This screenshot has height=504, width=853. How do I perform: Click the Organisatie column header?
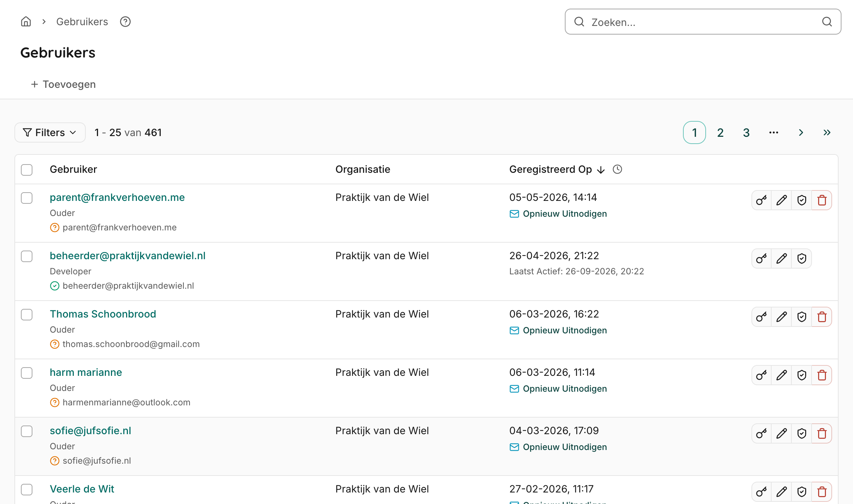coord(363,169)
